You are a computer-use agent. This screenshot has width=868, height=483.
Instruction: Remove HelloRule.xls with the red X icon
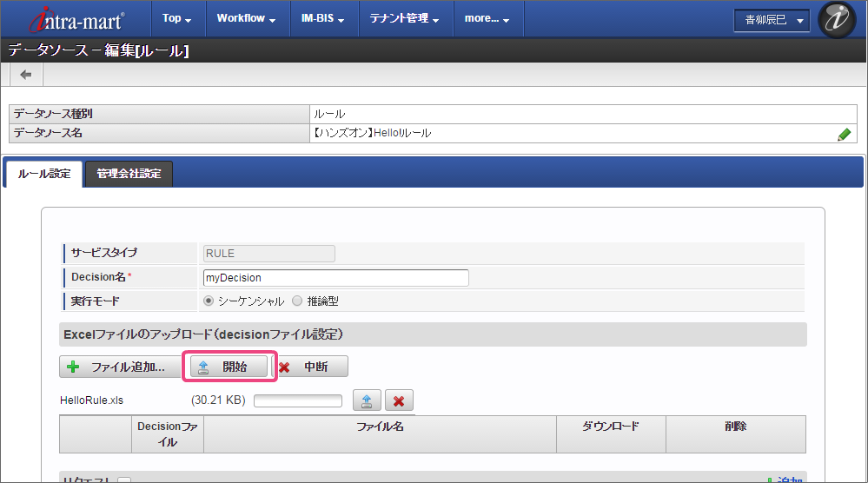(399, 400)
